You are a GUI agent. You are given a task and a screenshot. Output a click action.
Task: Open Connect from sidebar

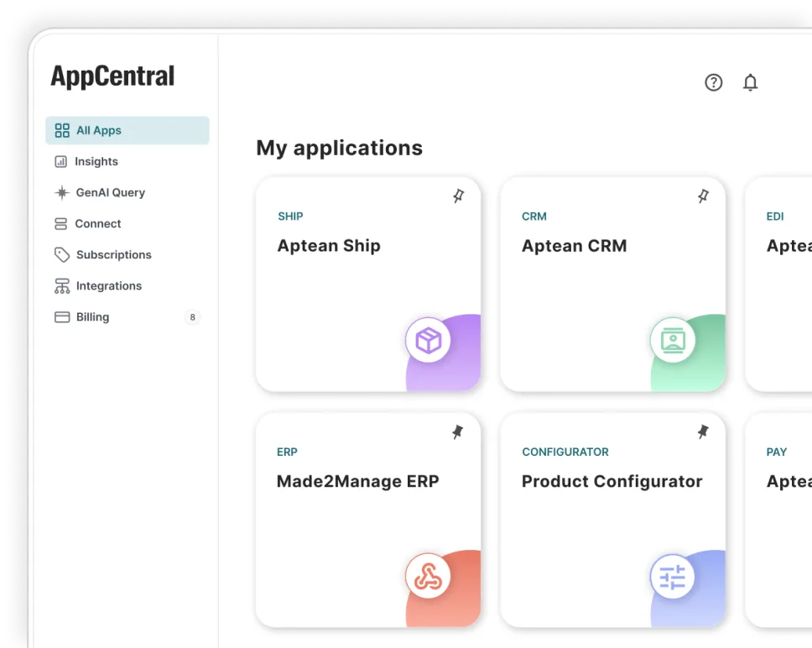(x=128, y=224)
